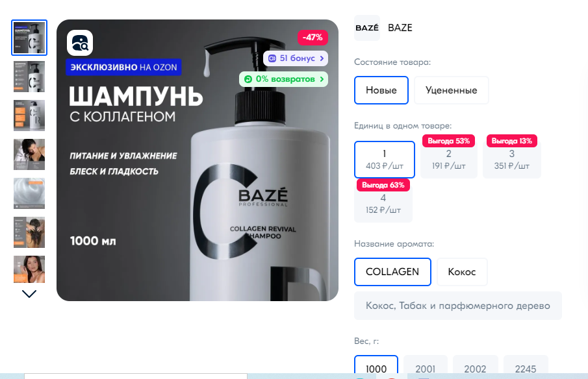Expand more thumbnails with the down chevron
Image resolution: width=588 pixels, height=379 pixels.
[29, 294]
